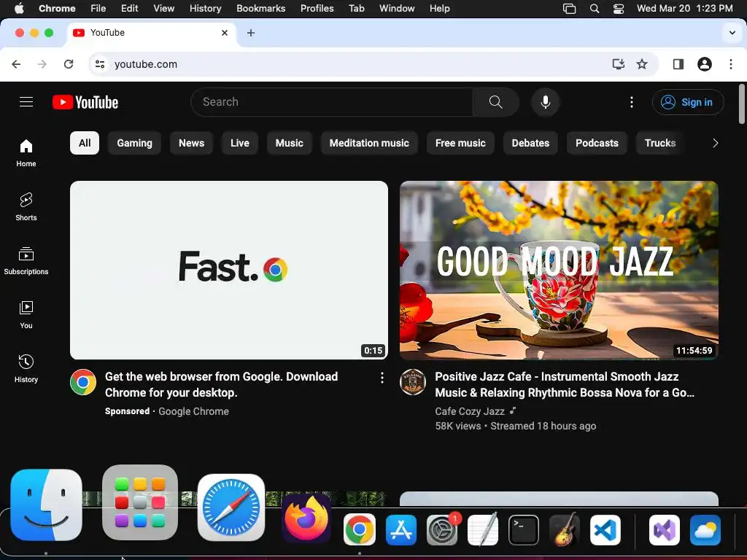Screen dimensions: 747x560
Task: Open Google Chrome advertiser avatar
Action: [83, 382]
